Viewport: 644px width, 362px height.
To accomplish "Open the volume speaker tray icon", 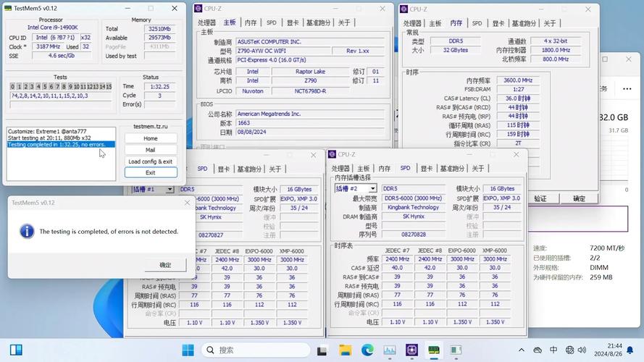I will (582, 350).
